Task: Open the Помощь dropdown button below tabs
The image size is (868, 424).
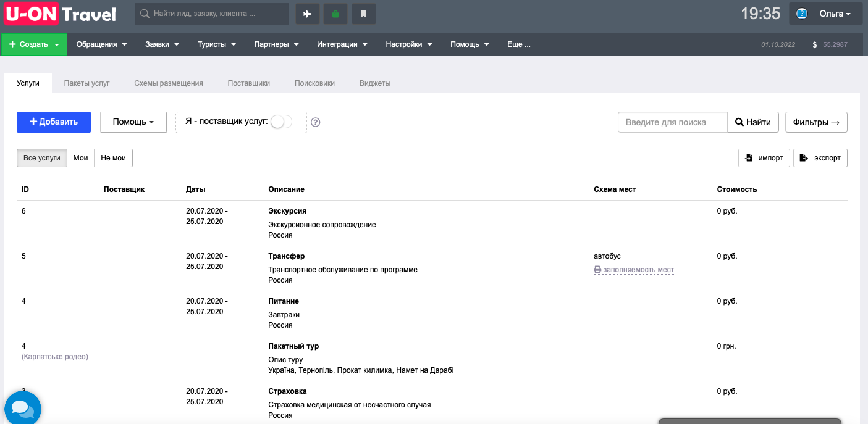Action: (133, 122)
